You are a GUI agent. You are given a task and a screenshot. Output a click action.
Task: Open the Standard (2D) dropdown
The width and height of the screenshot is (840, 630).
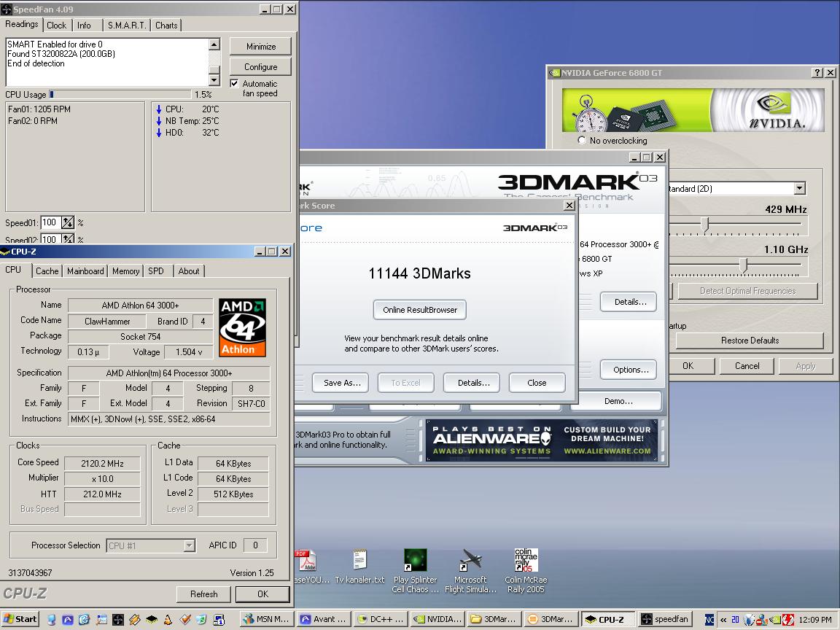[x=800, y=189]
